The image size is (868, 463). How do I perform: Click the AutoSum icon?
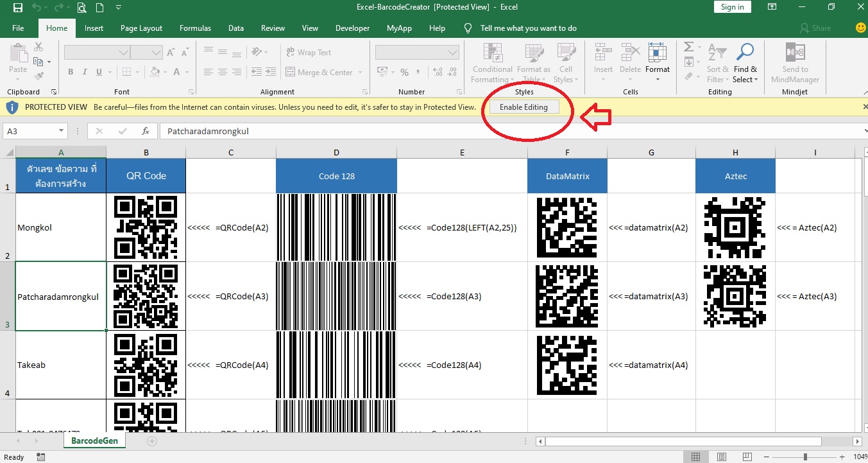tap(690, 48)
